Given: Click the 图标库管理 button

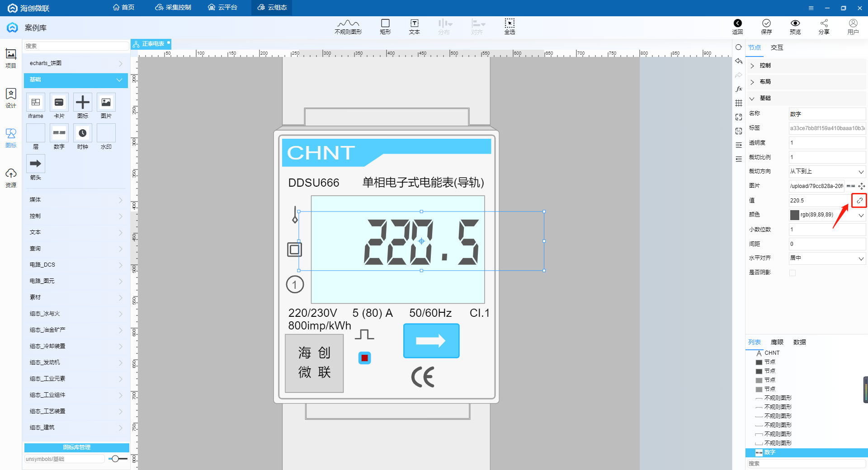Looking at the screenshot, I should click(76, 447).
